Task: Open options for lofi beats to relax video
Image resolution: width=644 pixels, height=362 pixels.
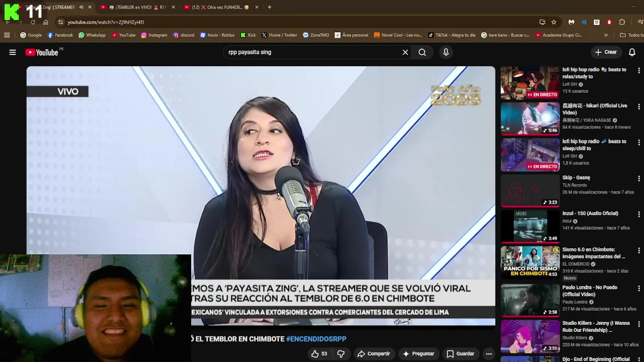Action: (x=639, y=71)
